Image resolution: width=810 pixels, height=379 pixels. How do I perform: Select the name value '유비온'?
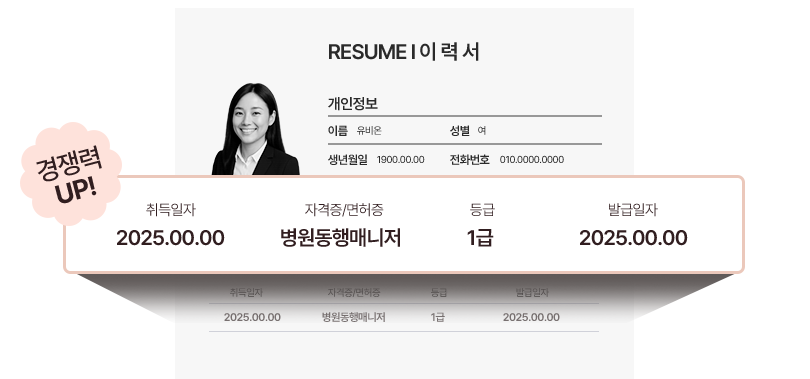pyautogui.click(x=369, y=131)
